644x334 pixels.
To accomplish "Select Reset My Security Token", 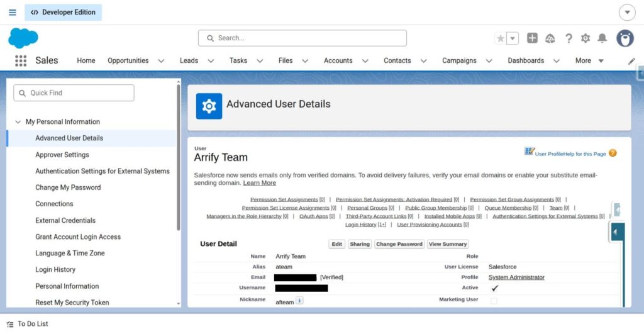I will (72, 303).
